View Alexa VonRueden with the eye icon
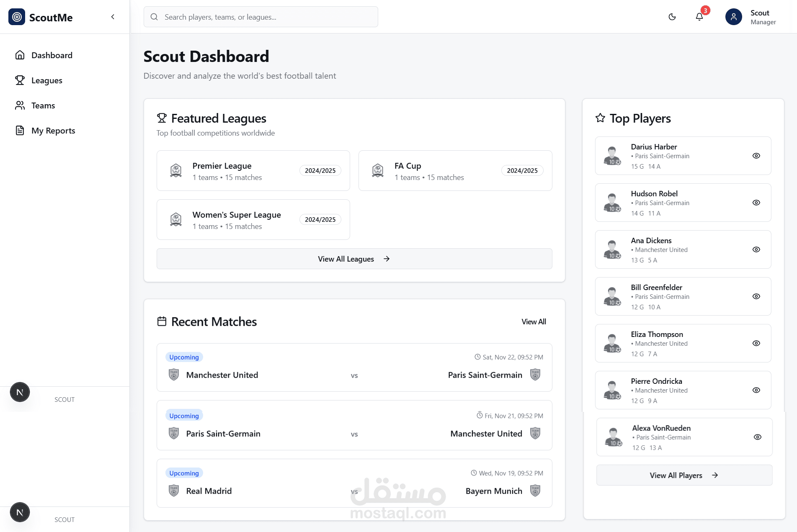Screen dimensions: 797x532 point(758,437)
